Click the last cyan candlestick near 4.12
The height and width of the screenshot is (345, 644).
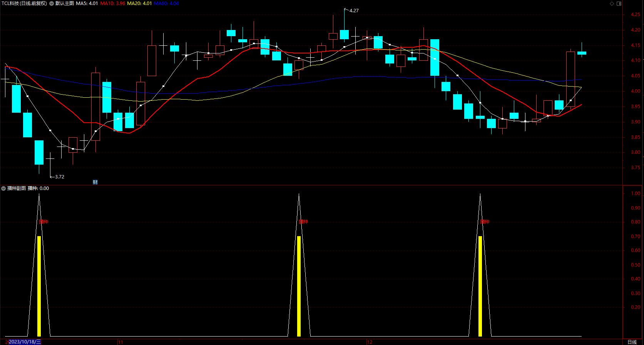coord(582,53)
